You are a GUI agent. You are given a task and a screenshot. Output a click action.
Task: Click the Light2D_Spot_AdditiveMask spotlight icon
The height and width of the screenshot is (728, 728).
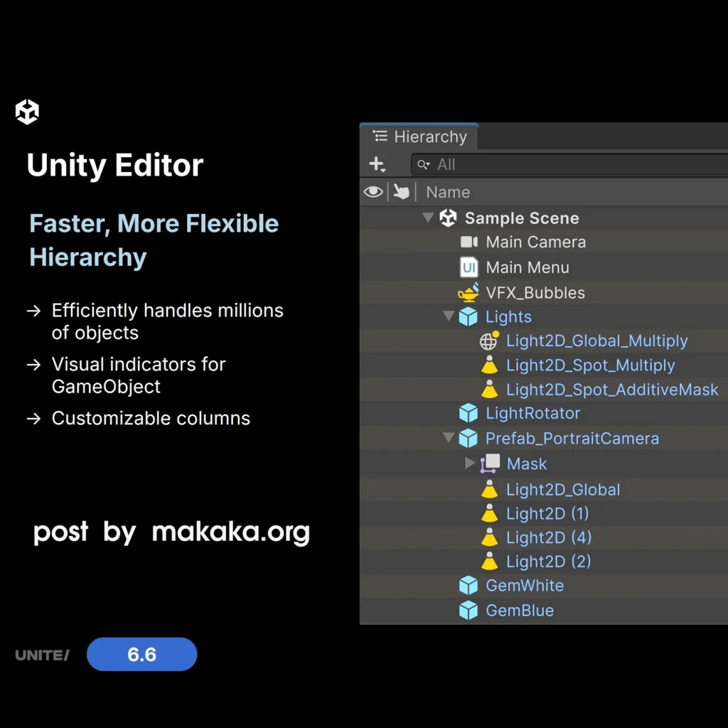(x=489, y=389)
